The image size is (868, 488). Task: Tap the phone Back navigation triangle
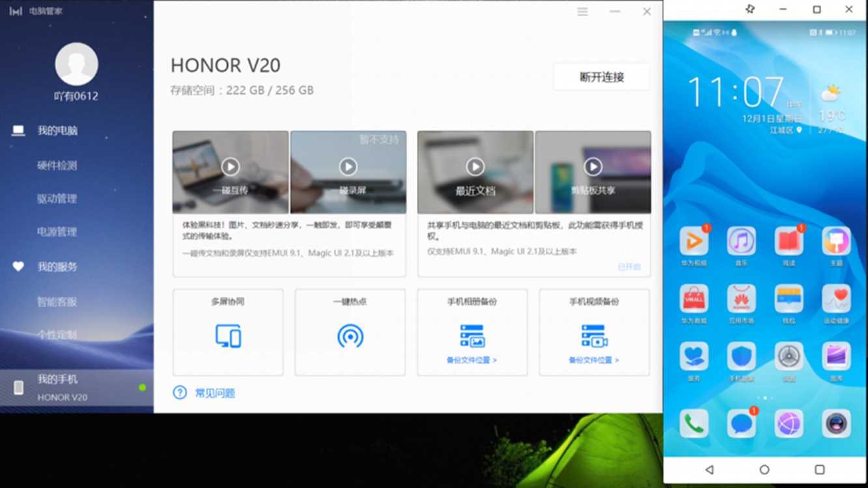(709, 469)
